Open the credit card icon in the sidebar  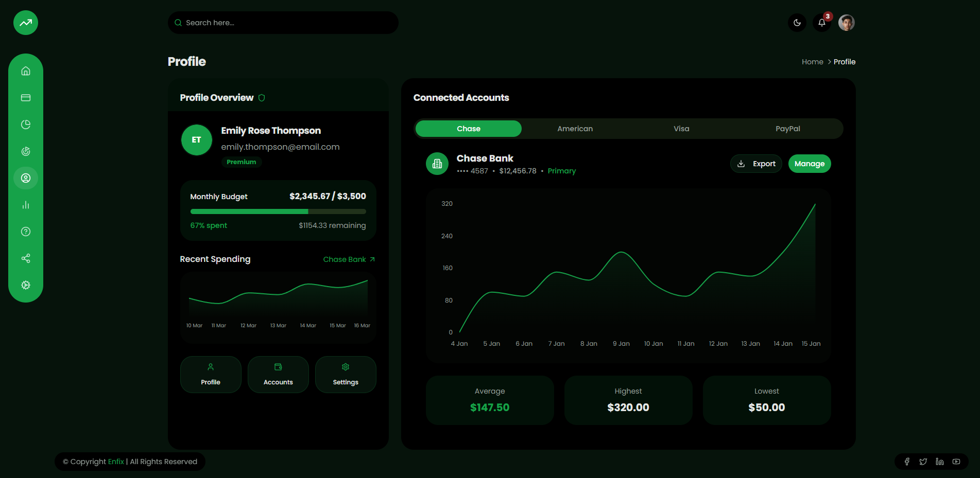[26, 98]
